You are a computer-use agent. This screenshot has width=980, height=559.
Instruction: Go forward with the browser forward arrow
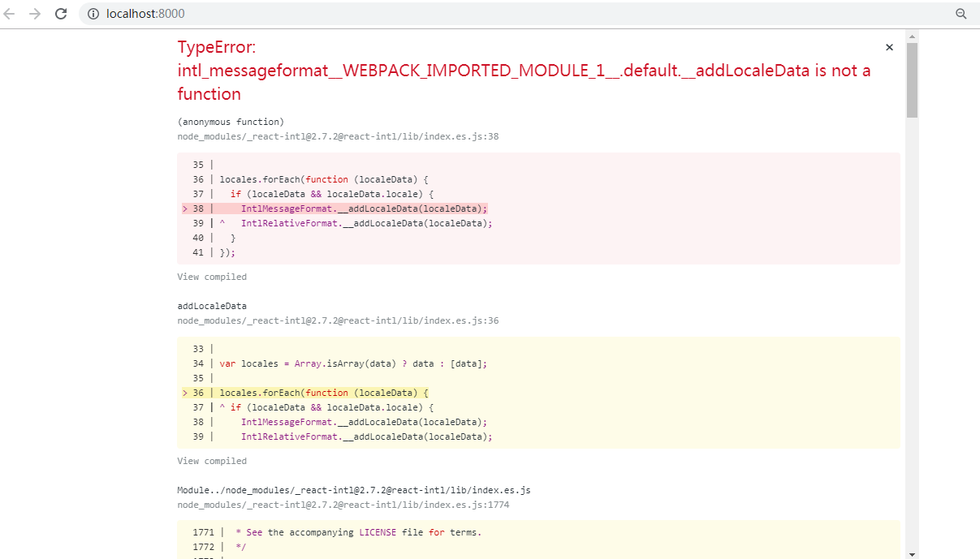point(35,14)
